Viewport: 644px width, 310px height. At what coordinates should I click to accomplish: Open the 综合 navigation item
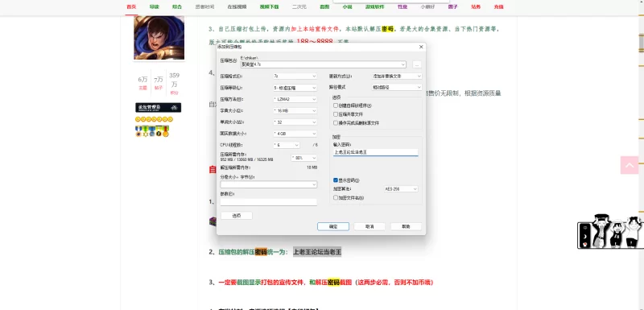pyautogui.click(x=177, y=7)
